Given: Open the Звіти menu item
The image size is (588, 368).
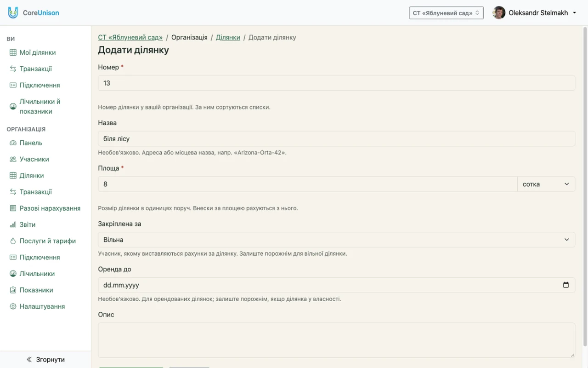Looking at the screenshot, I should [x=28, y=224].
